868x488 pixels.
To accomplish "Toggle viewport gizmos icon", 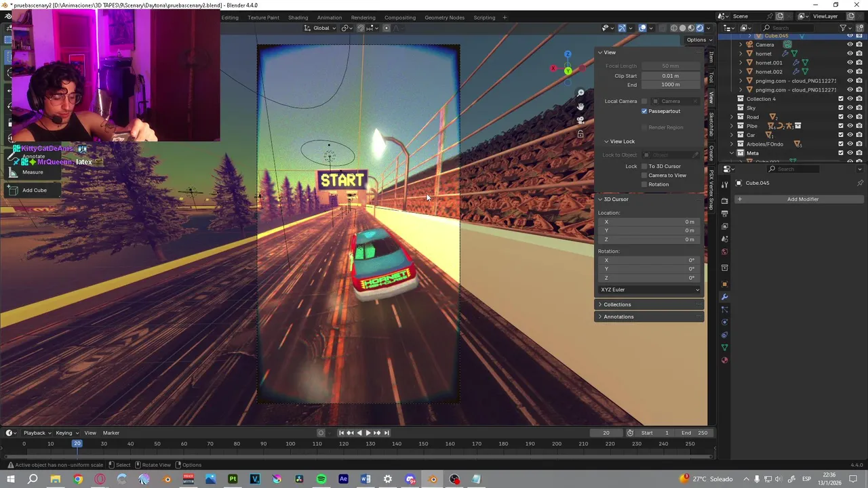I will click(622, 28).
